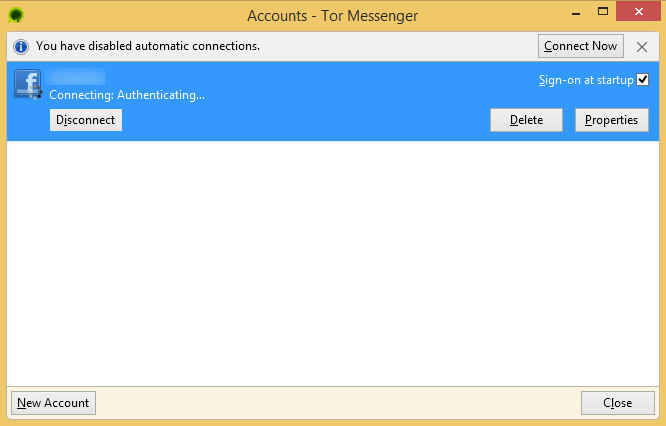The image size is (666, 426).
Task: Click the 'Sign-on at startup' label
Action: point(586,80)
